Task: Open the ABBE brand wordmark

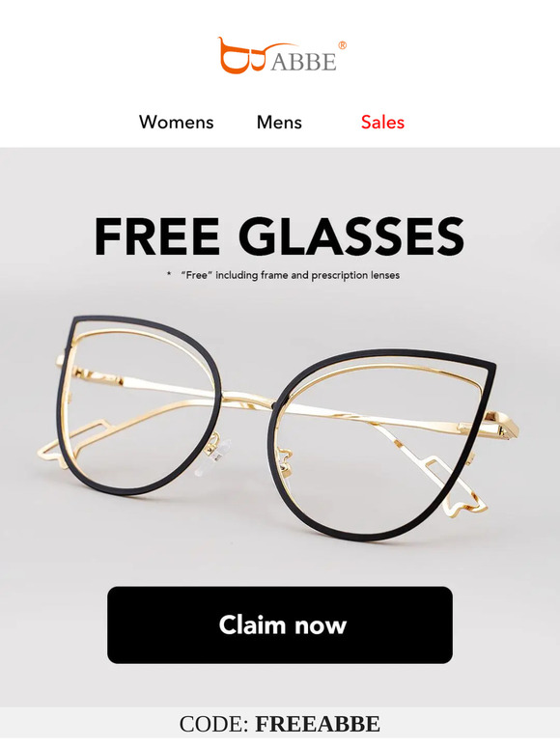Action: pos(303,62)
